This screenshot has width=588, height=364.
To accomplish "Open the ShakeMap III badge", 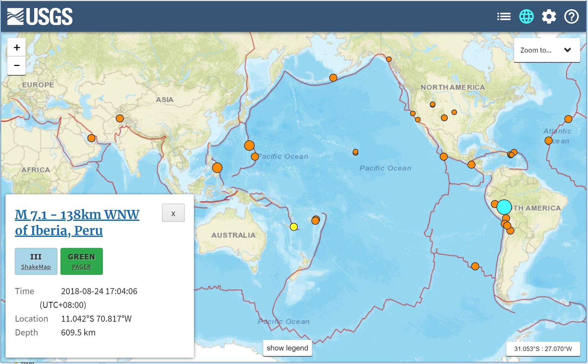I will pos(36,261).
